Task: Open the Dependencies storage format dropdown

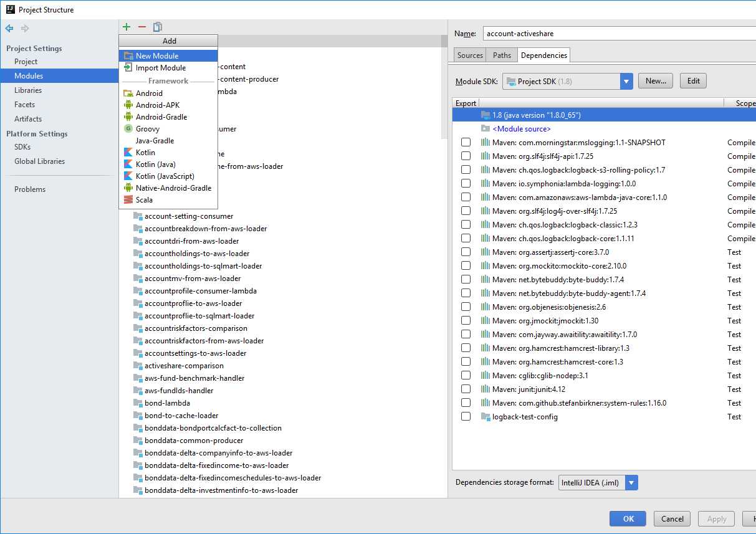Action: (x=631, y=482)
